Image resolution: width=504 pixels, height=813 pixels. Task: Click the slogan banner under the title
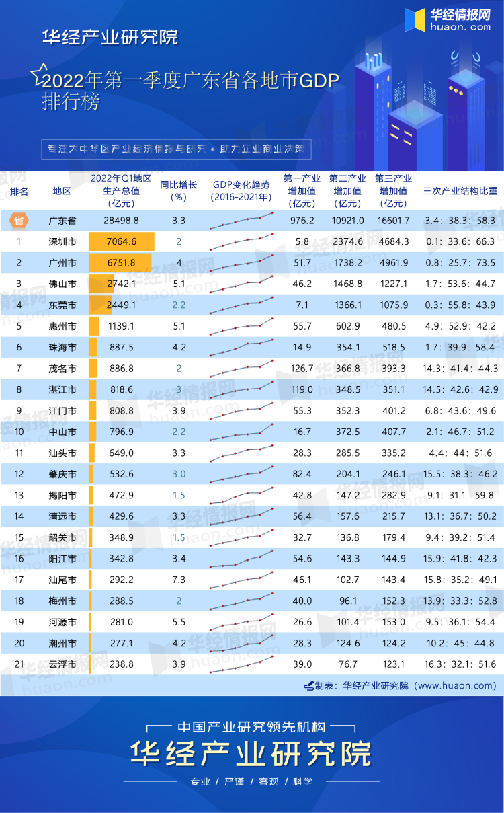click(176, 149)
